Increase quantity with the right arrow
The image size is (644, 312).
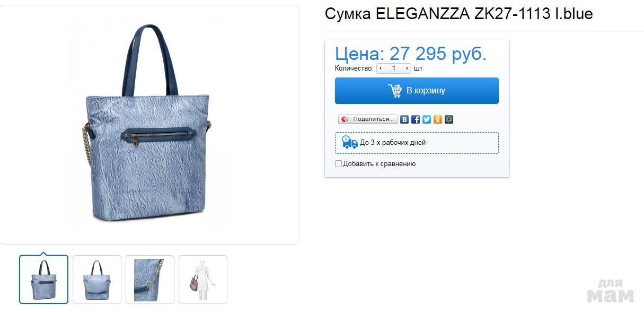click(407, 68)
